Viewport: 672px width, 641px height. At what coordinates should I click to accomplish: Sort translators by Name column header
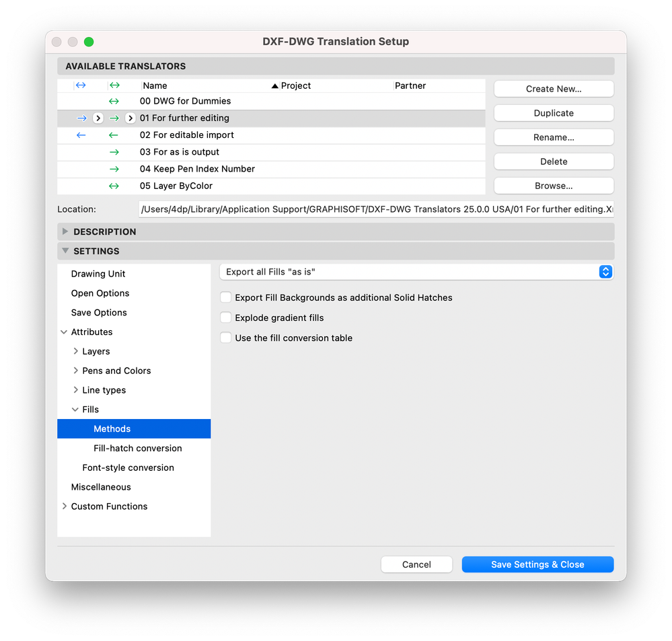tap(155, 85)
